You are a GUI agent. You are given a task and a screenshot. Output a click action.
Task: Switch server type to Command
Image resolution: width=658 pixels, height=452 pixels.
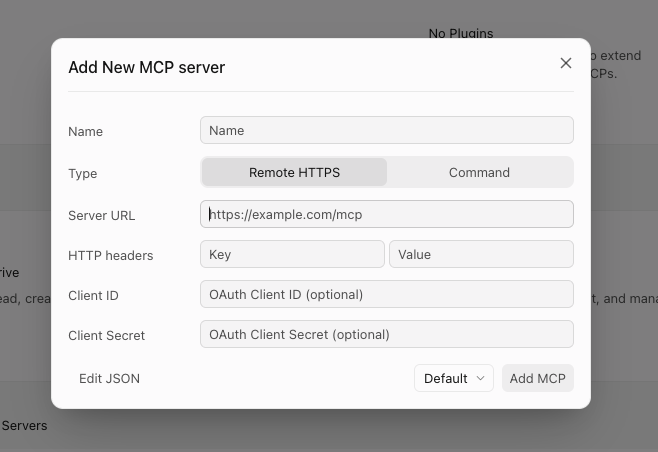[479, 172]
